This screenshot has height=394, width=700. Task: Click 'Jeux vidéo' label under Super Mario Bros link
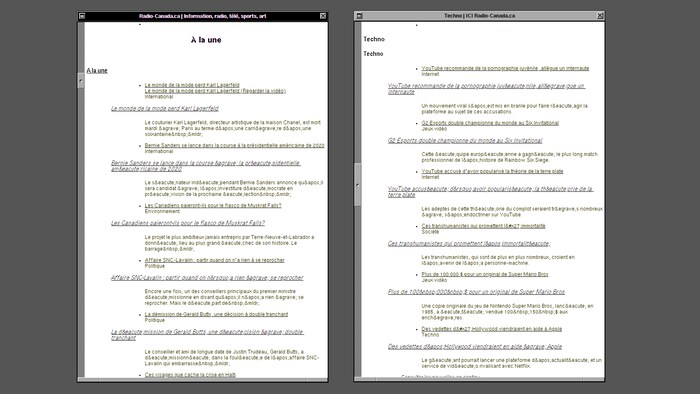tap(434, 280)
